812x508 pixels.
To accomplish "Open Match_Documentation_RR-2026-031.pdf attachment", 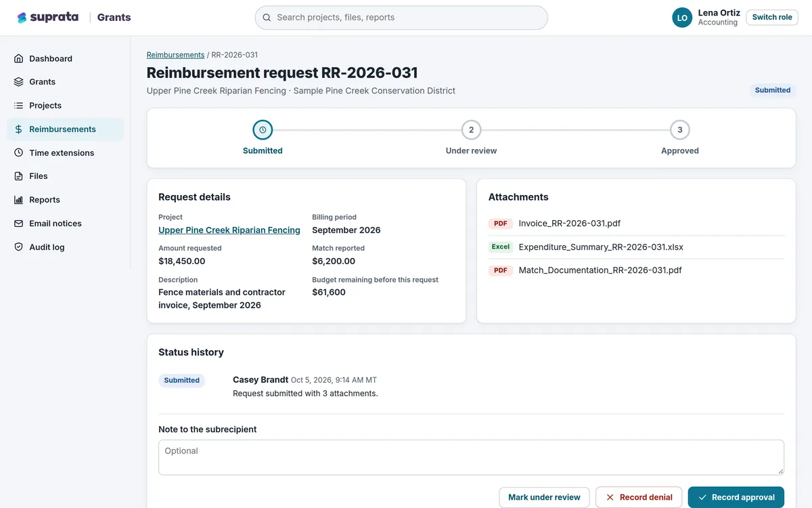I will click(600, 270).
